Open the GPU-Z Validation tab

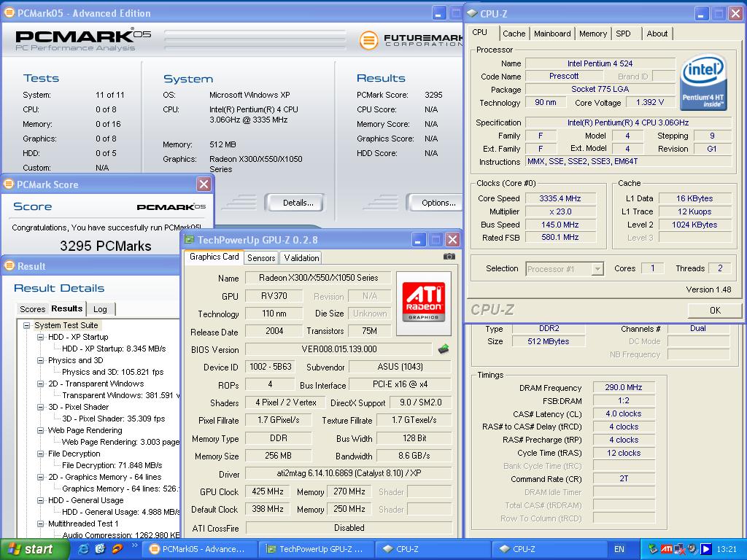tap(301, 257)
